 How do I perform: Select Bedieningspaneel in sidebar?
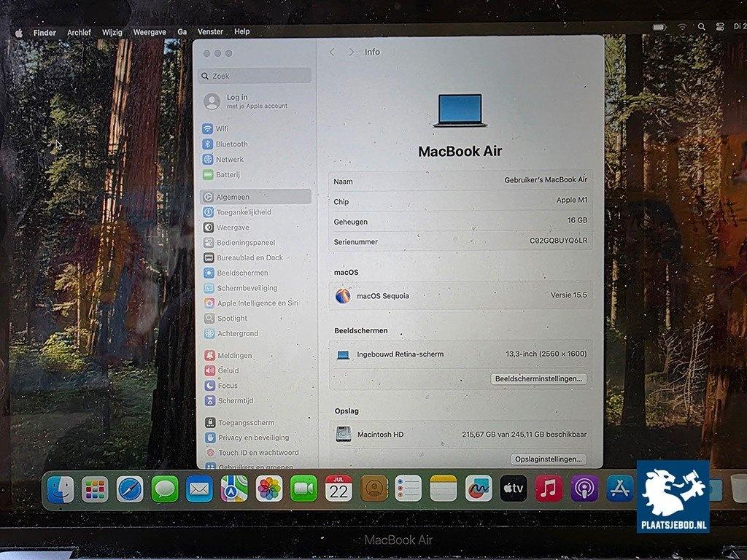[x=239, y=242]
